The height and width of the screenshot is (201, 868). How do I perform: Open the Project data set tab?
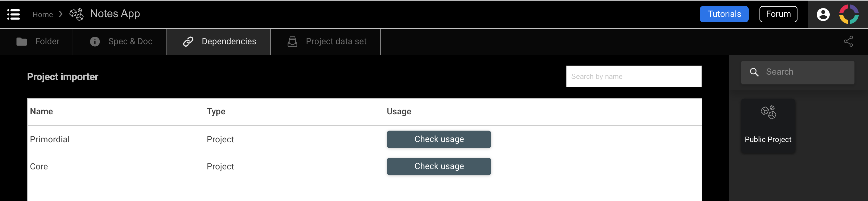pyautogui.click(x=326, y=42)
